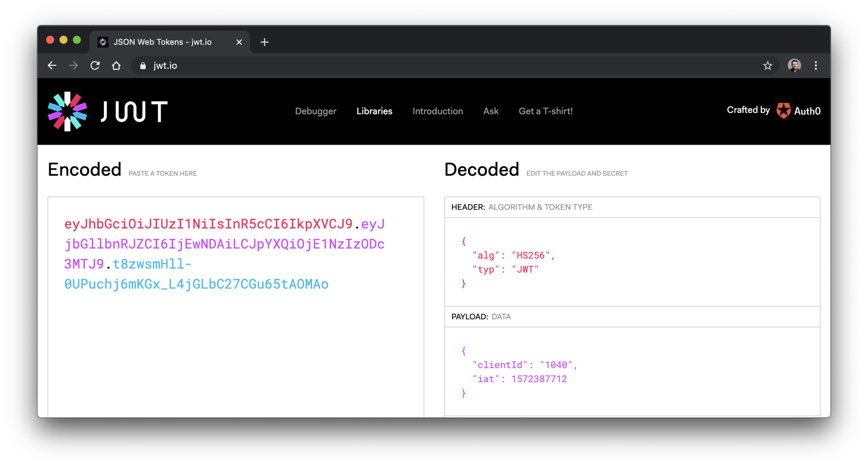The width and height of the screenshot is (868, 467).
Task: Bookmark this page with the star
Action: pos(768,66)
